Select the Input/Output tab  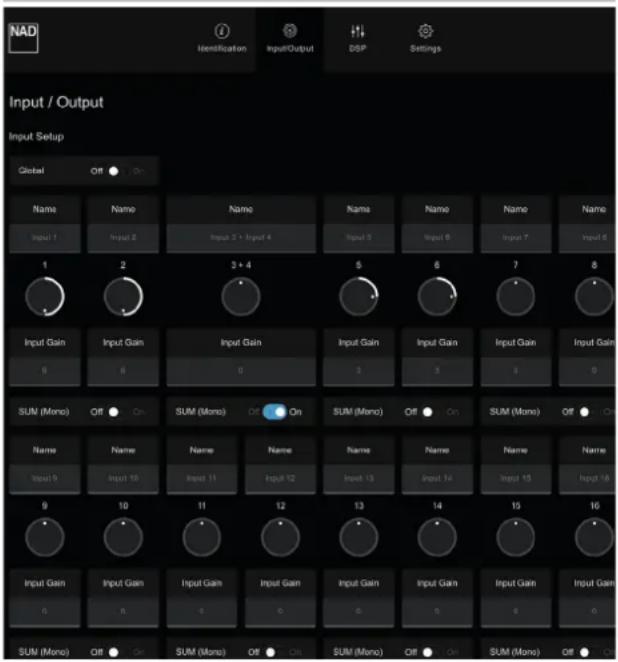(x=290, y=38)
